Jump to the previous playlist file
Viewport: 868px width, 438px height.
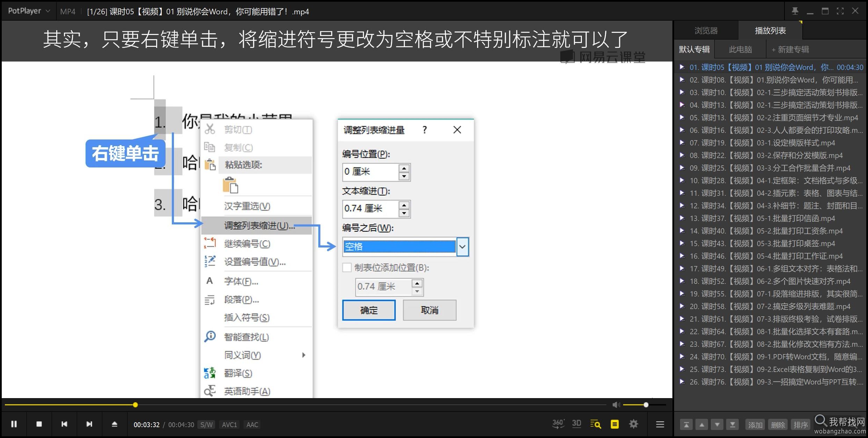point(64,424)
